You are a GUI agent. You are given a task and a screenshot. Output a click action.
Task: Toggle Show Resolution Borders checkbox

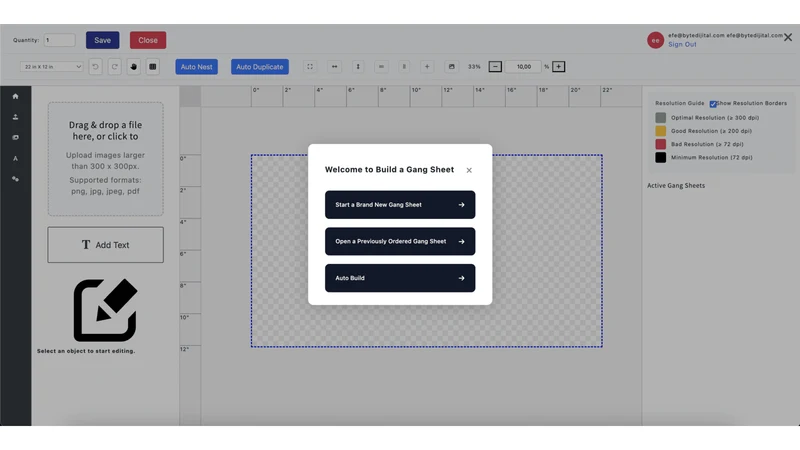pyautogui.click(x=713, y=104)
